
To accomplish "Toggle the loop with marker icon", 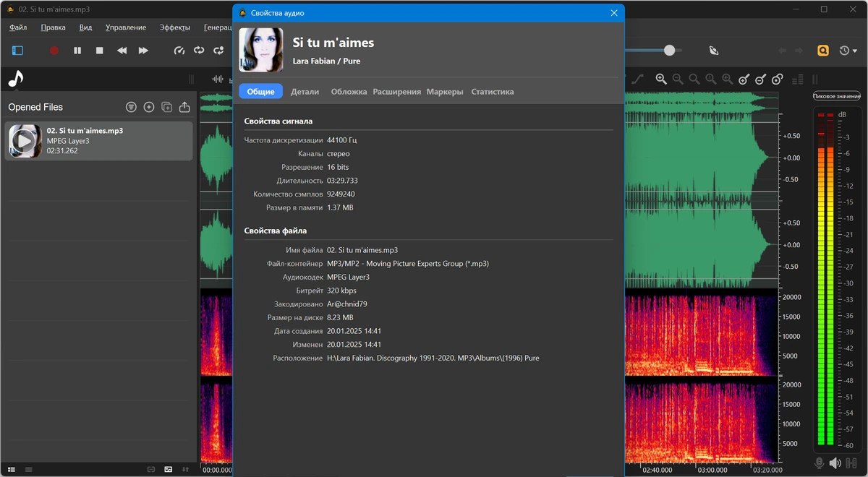I will pyautogui.click(x=218, y=51).
